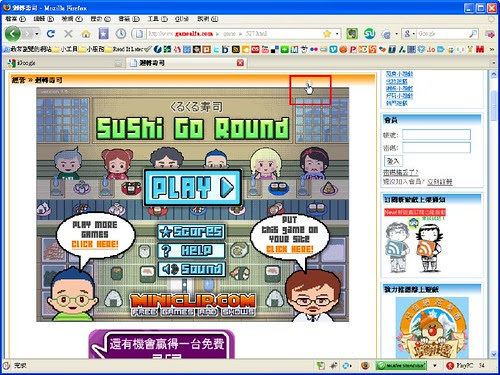The image size is (500, 375).
Task: Click the StumbleUpon toolbar icon
Action: 369,34
